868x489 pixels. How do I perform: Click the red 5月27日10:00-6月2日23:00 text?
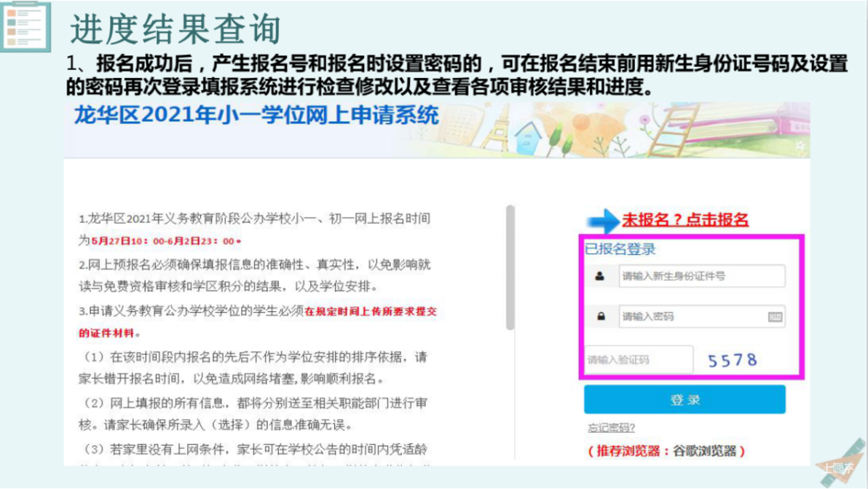tap(165, 241)
